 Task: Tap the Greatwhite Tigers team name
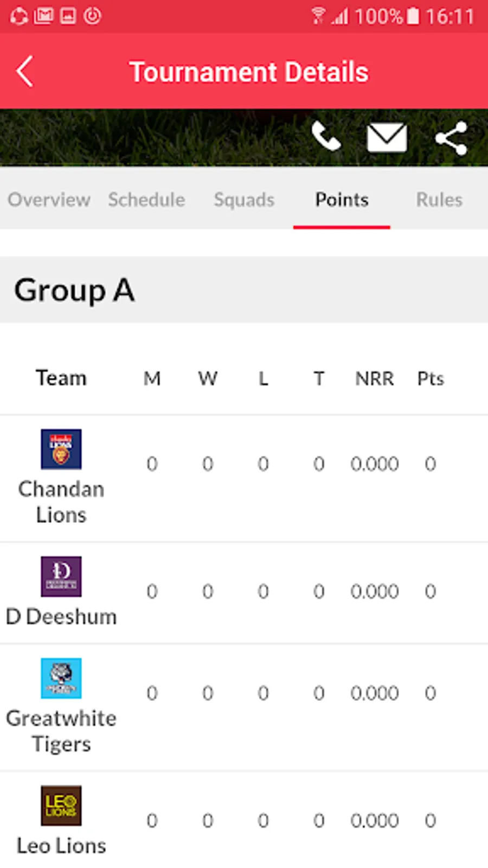click(x=61, y=731)
